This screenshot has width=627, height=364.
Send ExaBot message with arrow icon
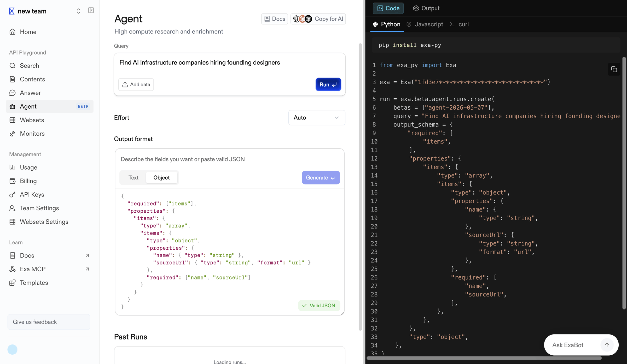pyautogui.click(x=607, y=345)
